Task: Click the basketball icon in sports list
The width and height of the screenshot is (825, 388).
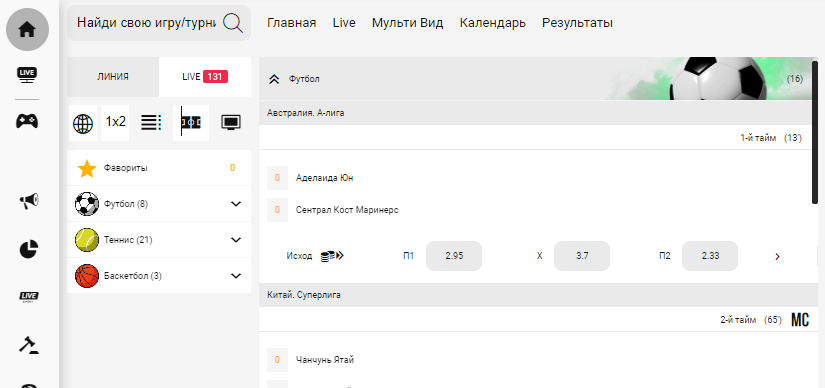Action: click(87, 276)
